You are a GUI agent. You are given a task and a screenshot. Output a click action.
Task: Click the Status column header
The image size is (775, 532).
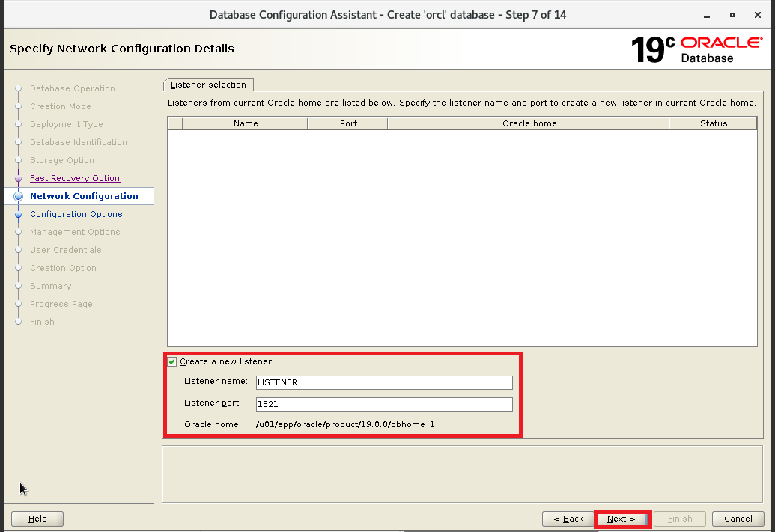click(713, 123)
